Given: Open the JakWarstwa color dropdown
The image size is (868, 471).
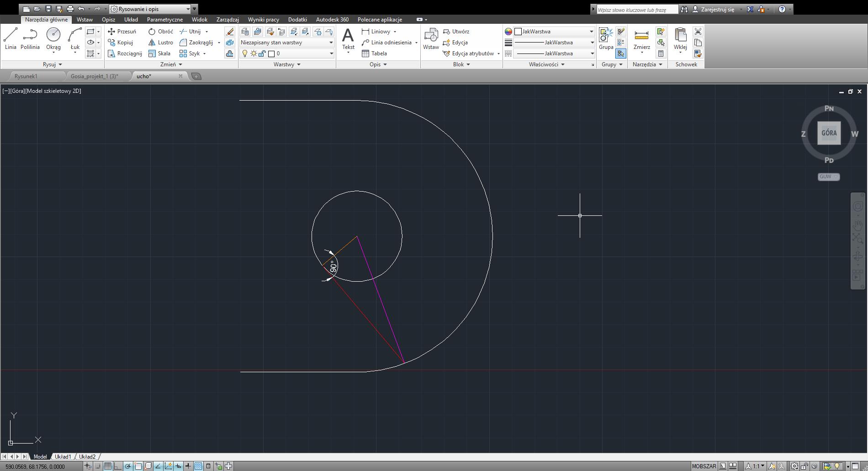Looking at the screenshot, I should [x=554, y=32].
